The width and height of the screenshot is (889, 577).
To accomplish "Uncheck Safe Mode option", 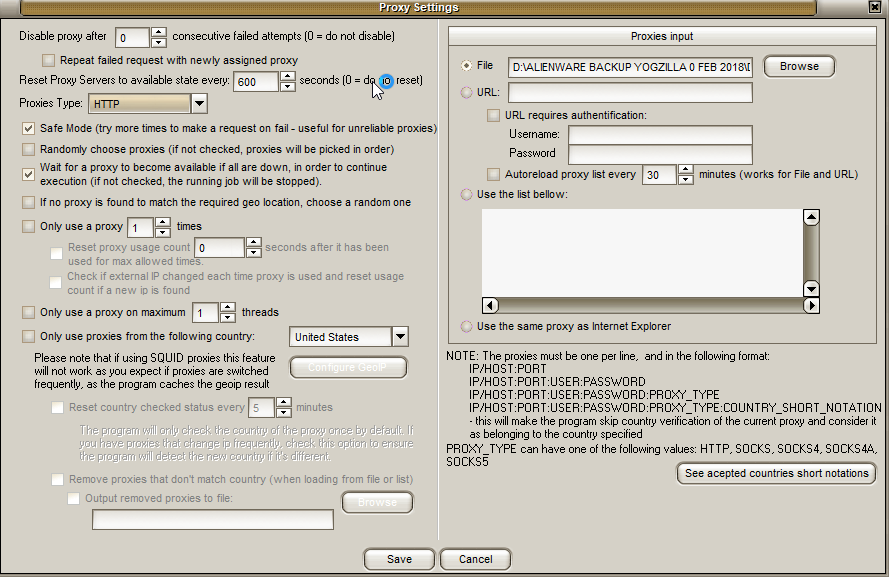I will pos(28,129).
